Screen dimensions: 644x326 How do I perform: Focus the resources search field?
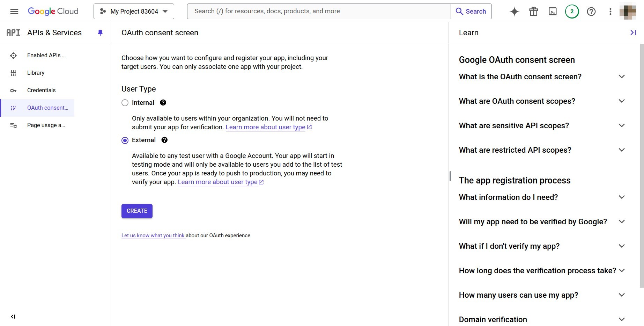click(319, 11)
